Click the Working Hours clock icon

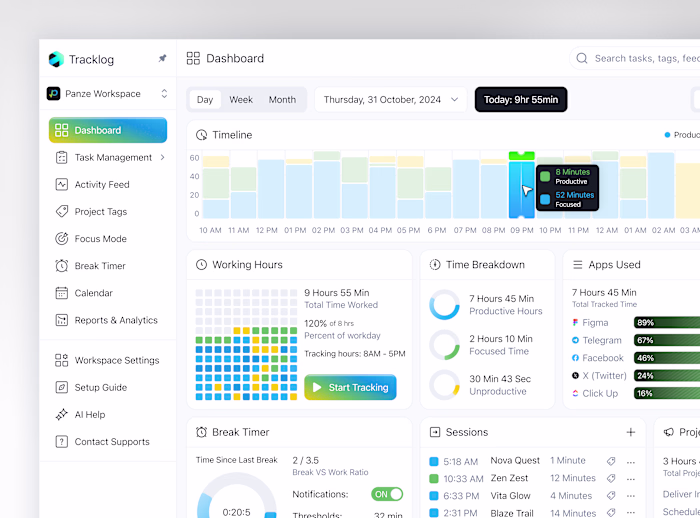tap(202, 265)
